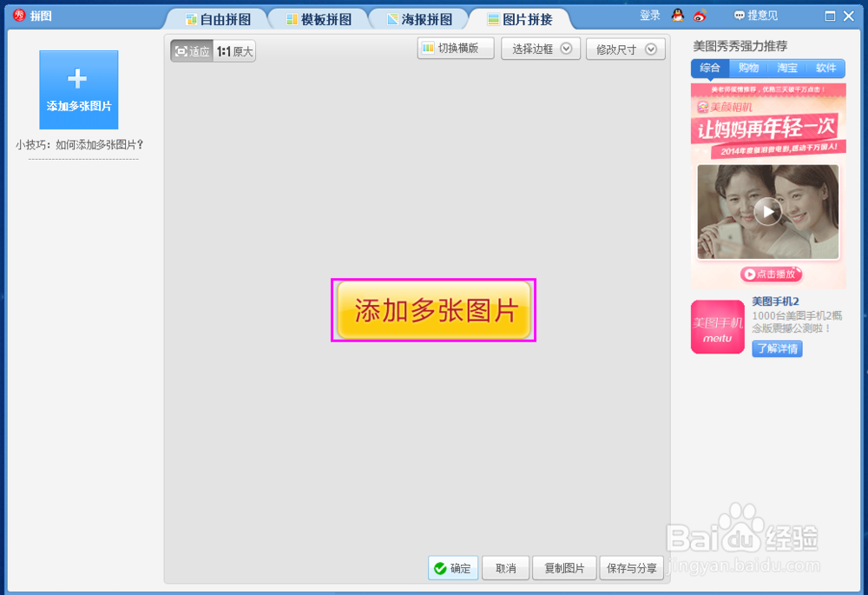Click the 美图手机 meitu logo in the sidebar
868x595 pixels.
coord(717,327)
